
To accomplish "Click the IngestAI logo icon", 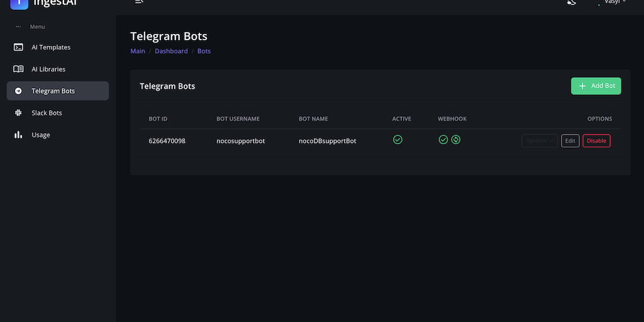I will tap(19, 3).
